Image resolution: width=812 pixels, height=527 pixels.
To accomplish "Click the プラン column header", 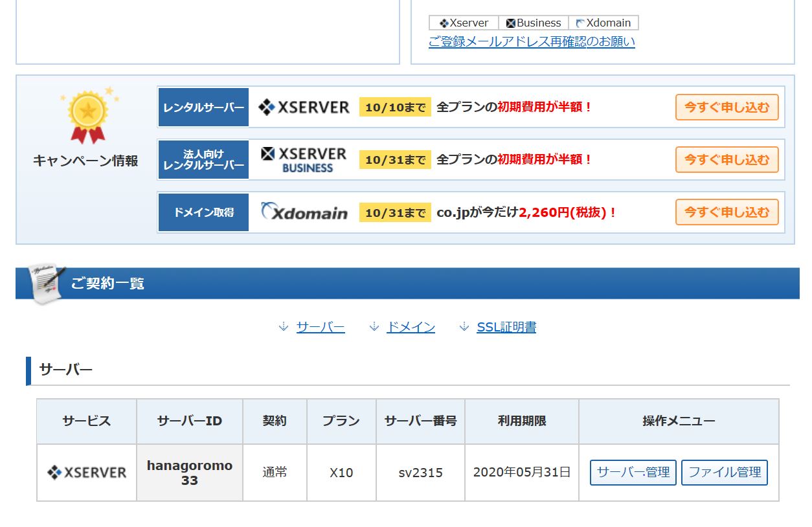I will pos(341,421).
